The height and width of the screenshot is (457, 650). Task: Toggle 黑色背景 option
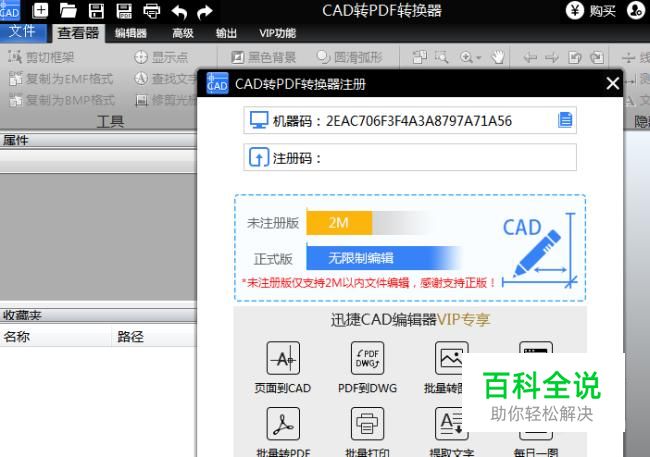(x=263, y=57)
